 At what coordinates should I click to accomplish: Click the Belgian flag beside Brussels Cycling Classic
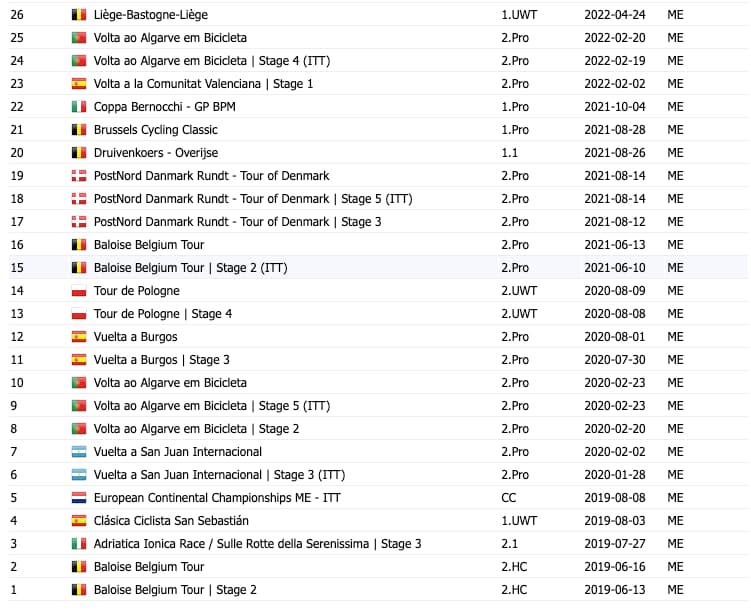[79, 130]
